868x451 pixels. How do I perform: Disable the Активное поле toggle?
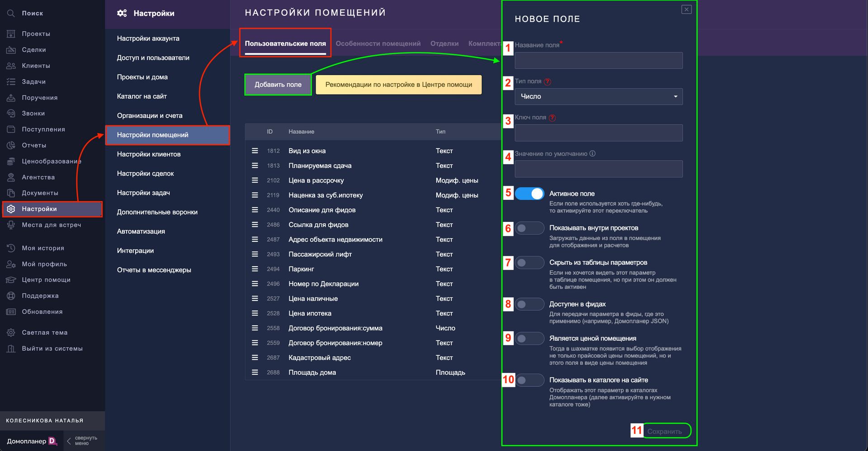[x=529, y=194]
